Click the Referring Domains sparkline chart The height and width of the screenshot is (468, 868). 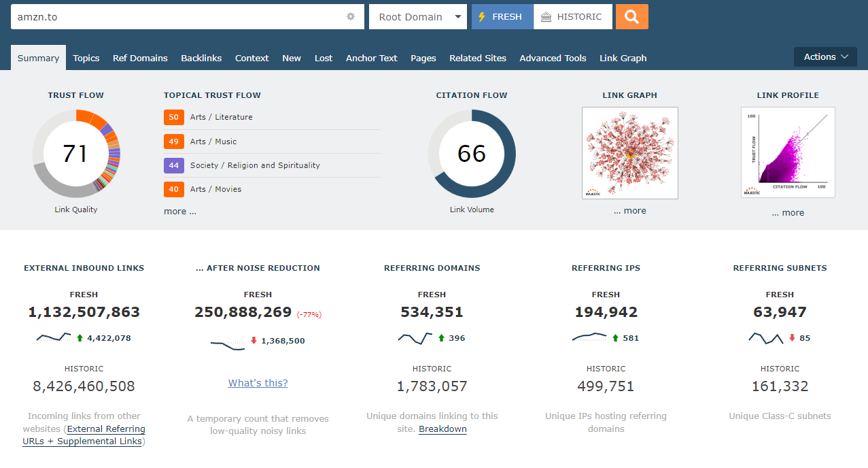415,337
